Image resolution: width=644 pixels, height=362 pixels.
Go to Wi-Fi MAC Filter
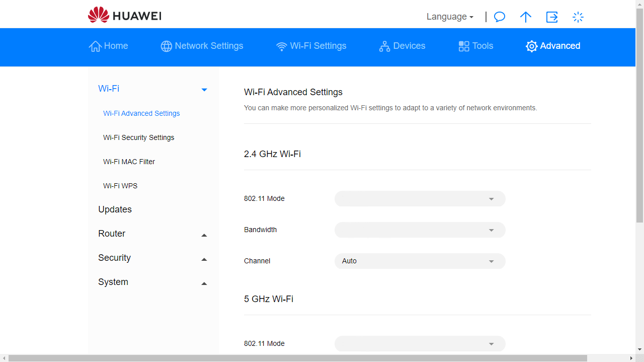[x=129, y=162]
